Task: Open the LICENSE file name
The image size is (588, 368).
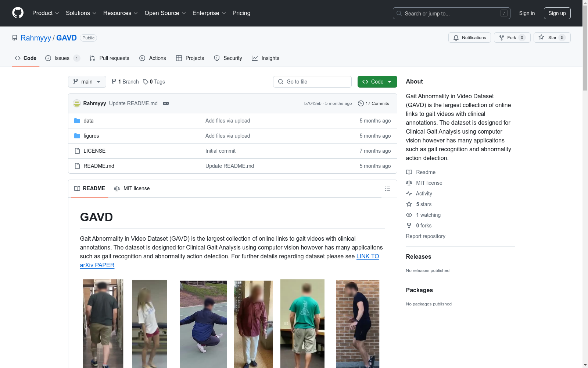Action: pyautogui.click(x=94, y=151)
